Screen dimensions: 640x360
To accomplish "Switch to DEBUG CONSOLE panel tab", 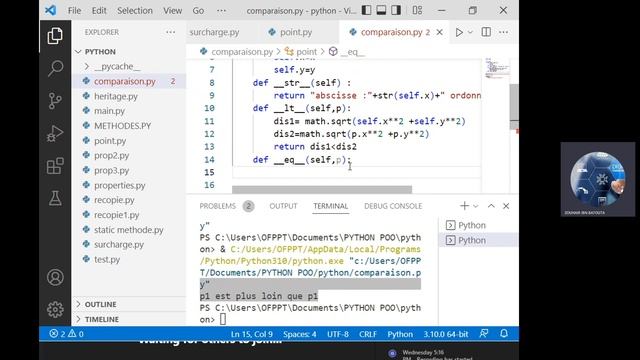I will click(x=393, y=206).
